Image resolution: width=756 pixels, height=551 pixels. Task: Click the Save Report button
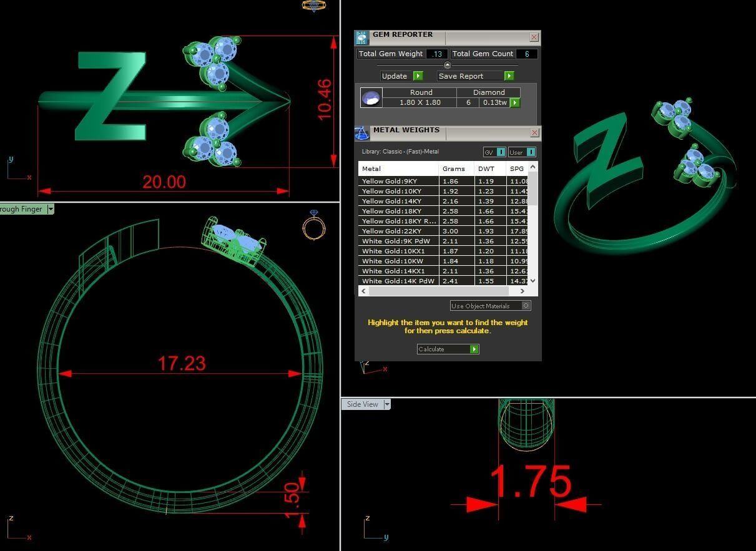(x=476, y=76)
